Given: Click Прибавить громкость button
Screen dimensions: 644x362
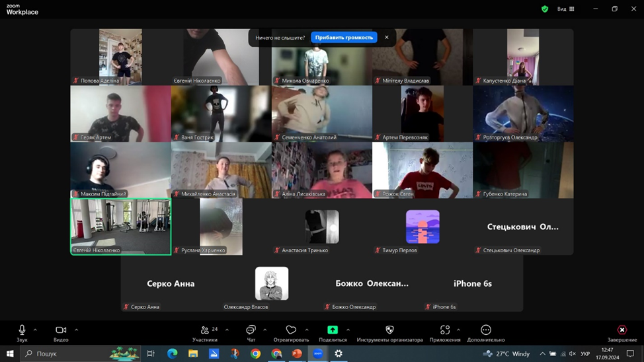Looking at the screenshot, I should tap(344, 38).
